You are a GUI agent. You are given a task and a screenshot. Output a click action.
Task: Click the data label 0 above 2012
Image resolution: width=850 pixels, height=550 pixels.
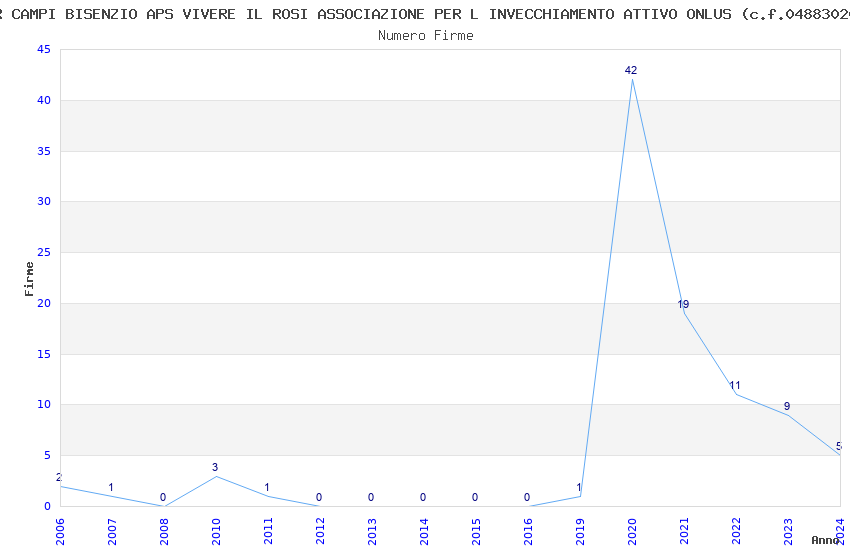(319, 497)
